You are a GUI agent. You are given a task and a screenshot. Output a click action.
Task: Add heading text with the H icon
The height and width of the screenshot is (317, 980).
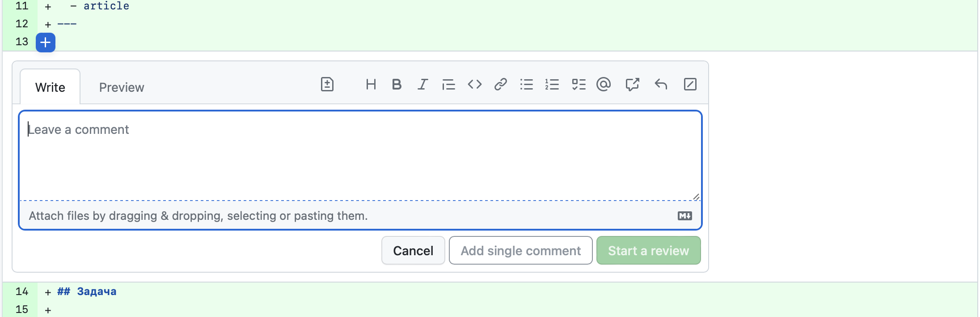coord(371,84)
